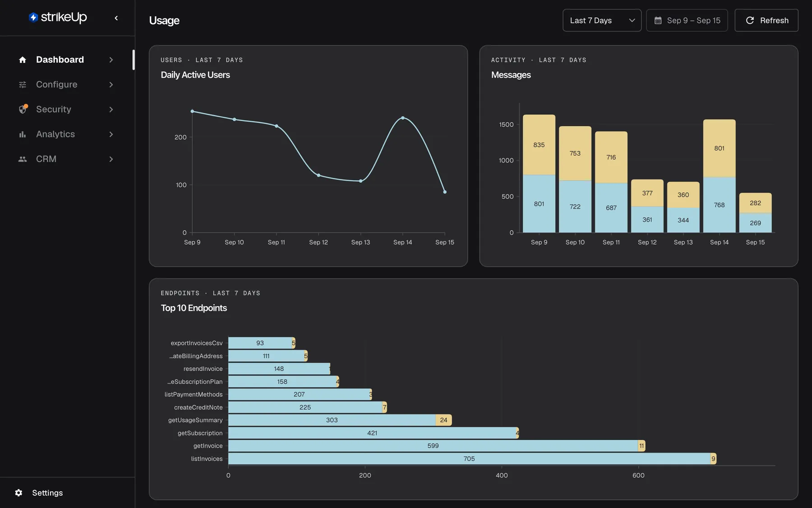This screenshot has width=812, height=508.
Task: Click the listInvoices bar showing 705
Action: point(469,459)
